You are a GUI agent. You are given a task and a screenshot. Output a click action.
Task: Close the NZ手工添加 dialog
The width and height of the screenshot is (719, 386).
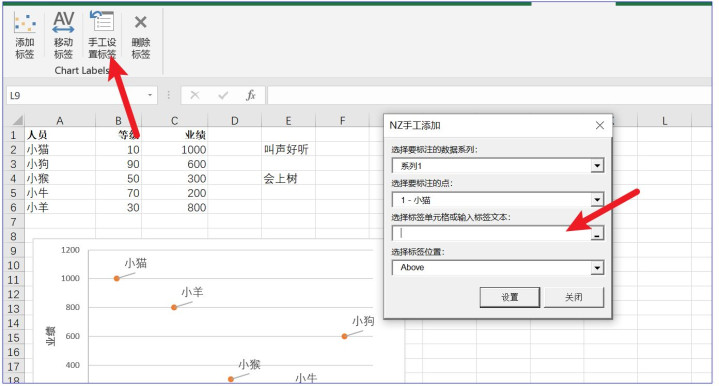click(x=599, y=125)
